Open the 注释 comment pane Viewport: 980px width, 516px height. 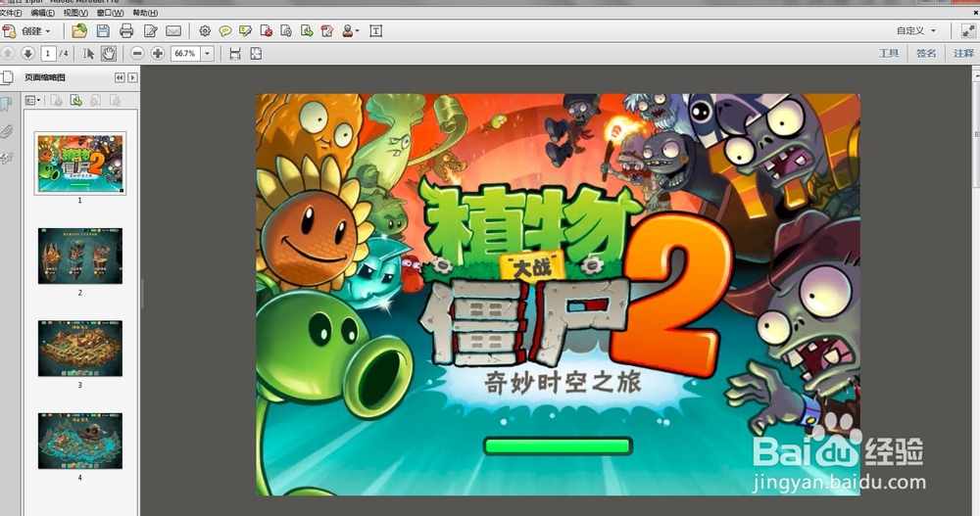point(963,53)
